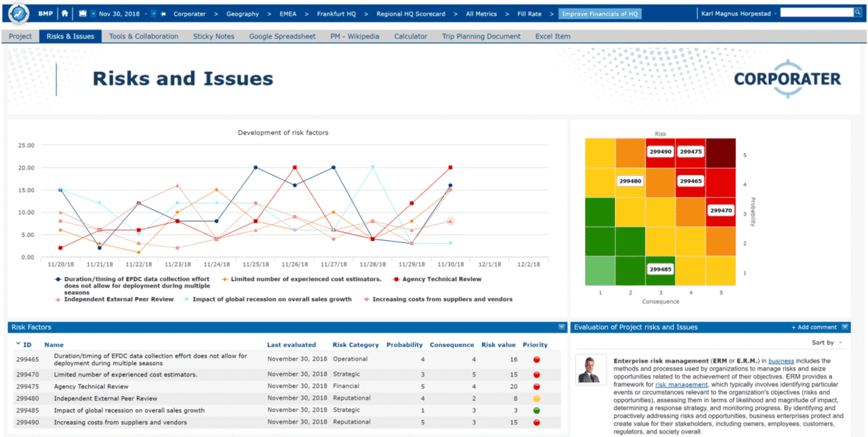The height and width of the screenshot is (437, 868).
Task: Open Evaluation panel menu icon
Action: 844,327
